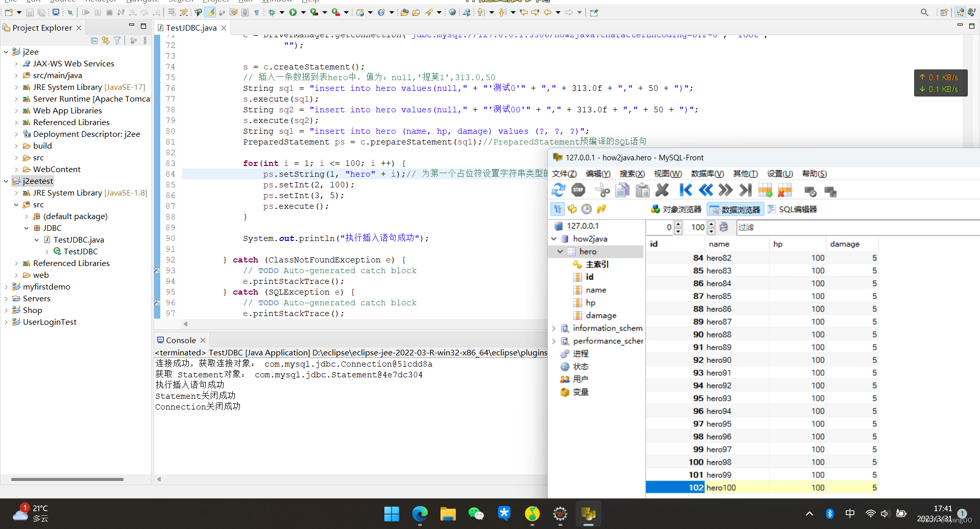
Task: Click Collapse All icon in Project Explorer
Action: coord(94,40)
